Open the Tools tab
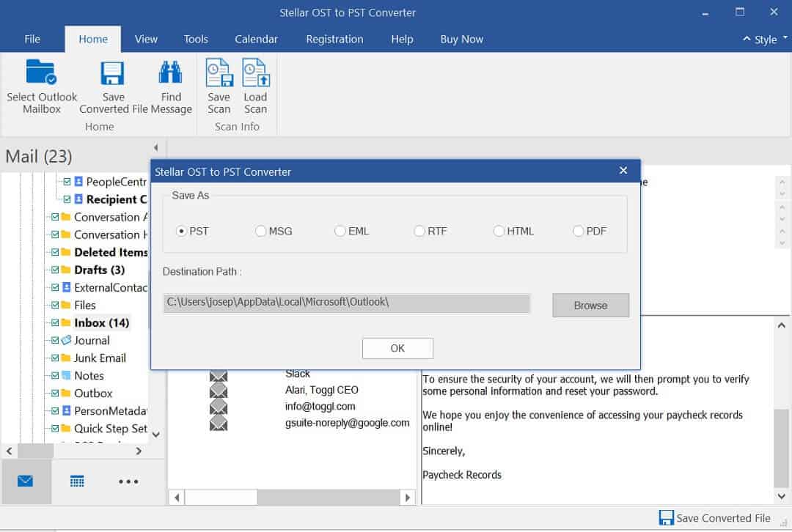 (196, 40)
